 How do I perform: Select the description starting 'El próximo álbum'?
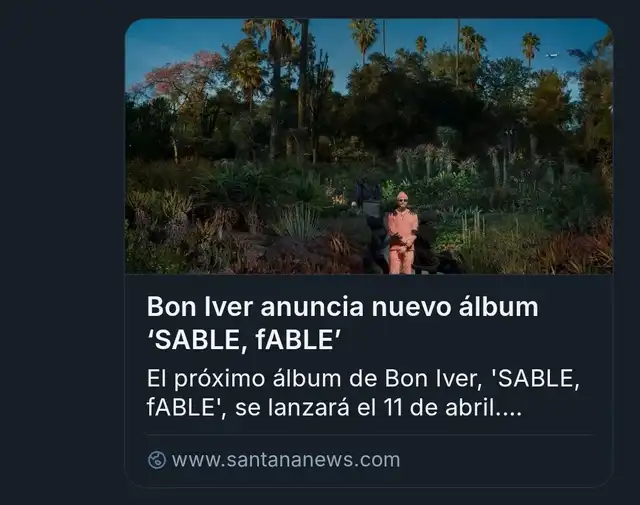[x=363, y=393]
